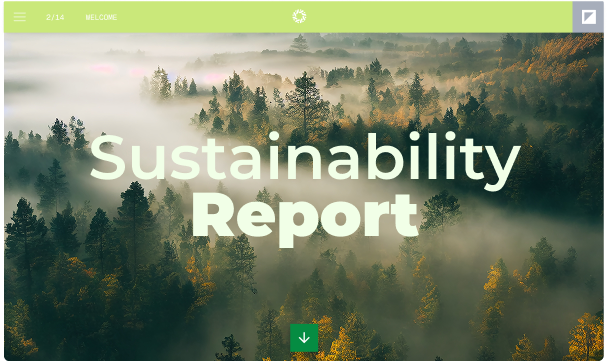The width and height of the screenshot is (608, 364).
Task: Click the 2/14 page counter
Action: [x=55, y=17]
